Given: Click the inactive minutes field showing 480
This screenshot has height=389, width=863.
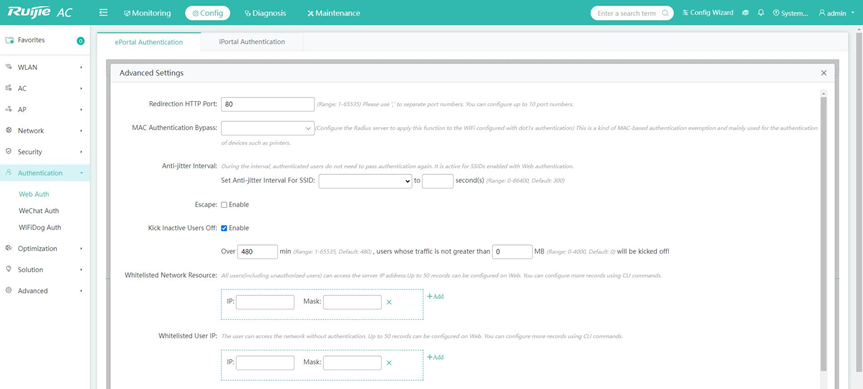Looking at the screenshot, I should 258,251.
